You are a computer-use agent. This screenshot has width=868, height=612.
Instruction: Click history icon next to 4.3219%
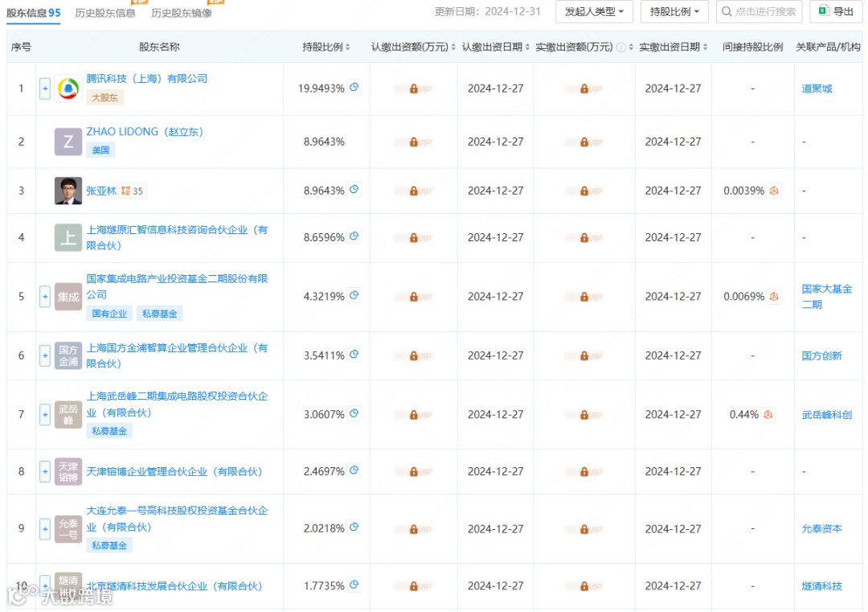354,295
